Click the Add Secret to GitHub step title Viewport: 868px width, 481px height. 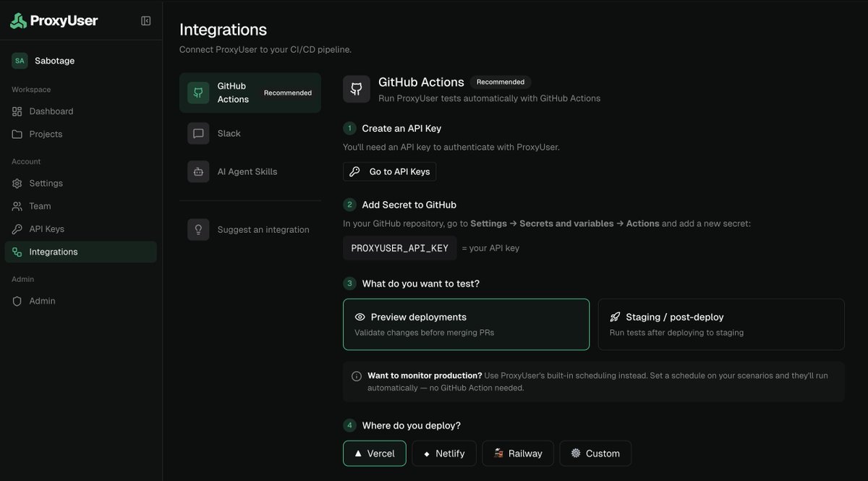pyautogui.click(x=409, y=205)
